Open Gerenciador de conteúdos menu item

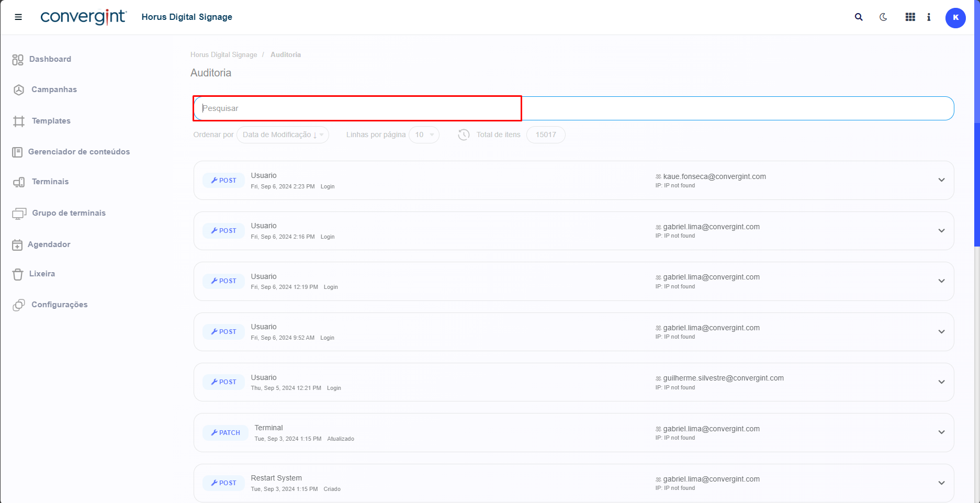pos(78,152)
